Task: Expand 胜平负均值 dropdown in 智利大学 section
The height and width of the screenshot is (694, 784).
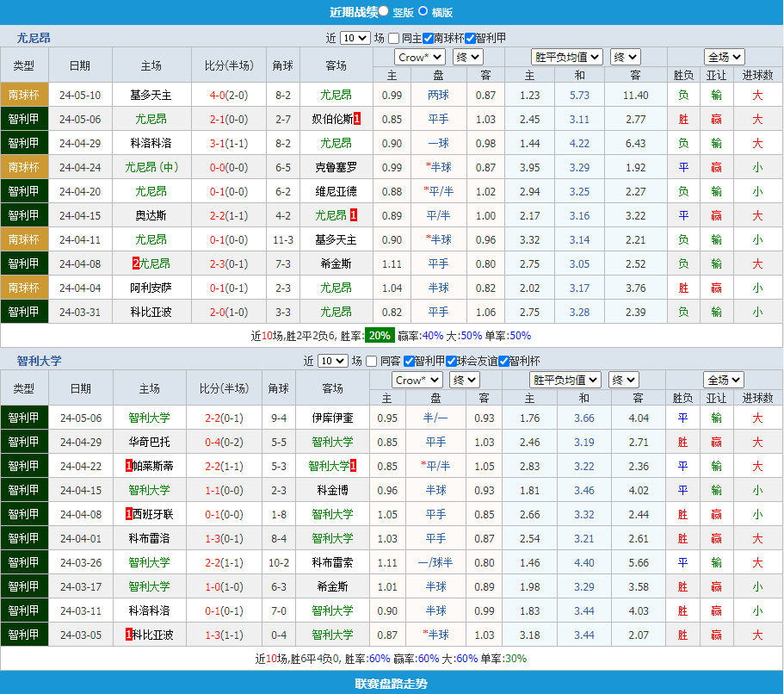Action: pos(565,380)
